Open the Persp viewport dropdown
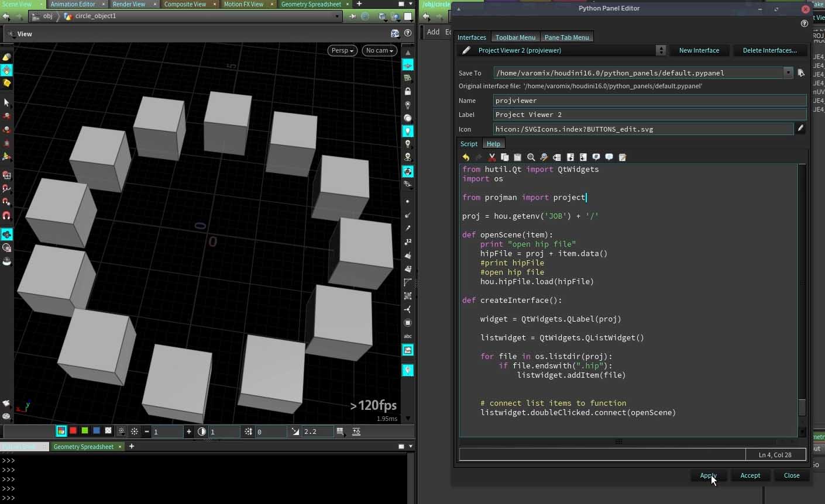Viewport: 825px width, 504px height. pos(342,50)
